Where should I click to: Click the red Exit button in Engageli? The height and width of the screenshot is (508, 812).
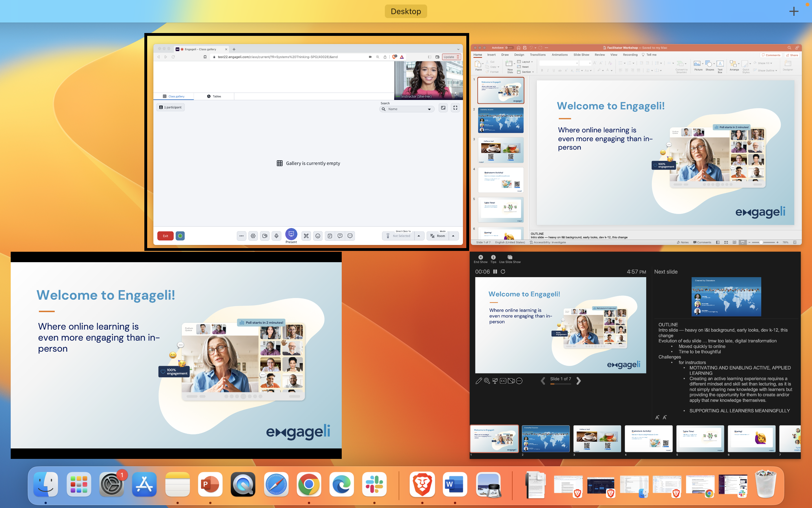click(x=166, y=236)
